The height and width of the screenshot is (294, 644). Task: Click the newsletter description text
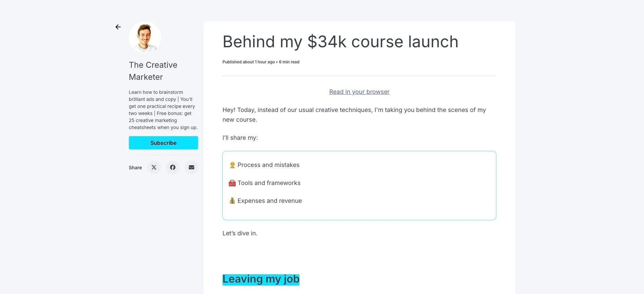pyautogui.click(x=163, y=110)
